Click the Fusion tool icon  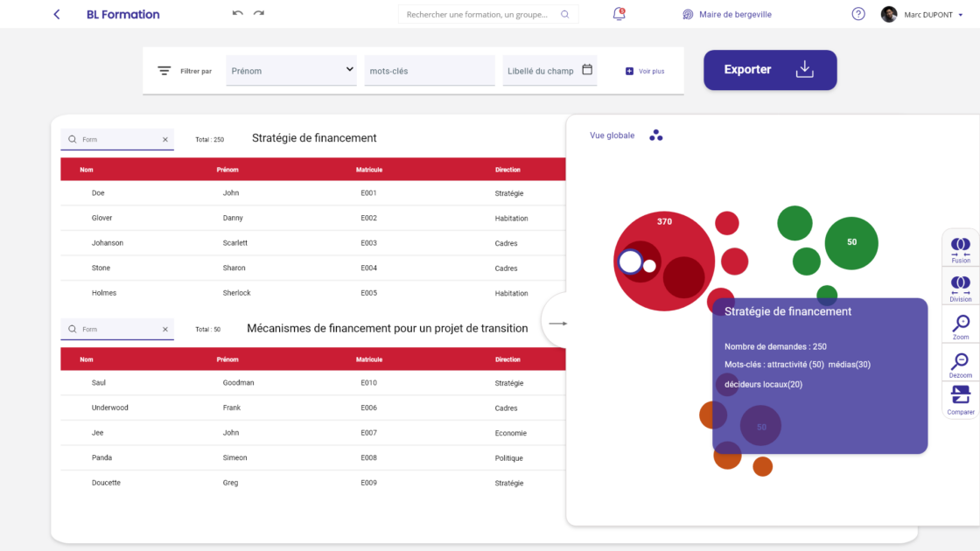click(x=961, y=248)
